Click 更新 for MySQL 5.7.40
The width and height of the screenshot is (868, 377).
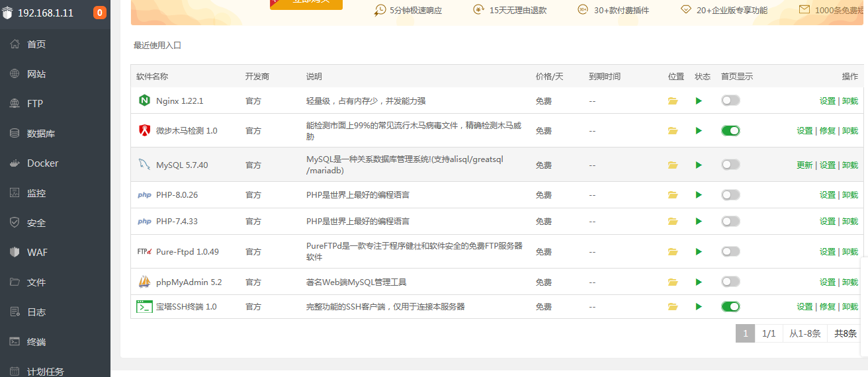804,165
